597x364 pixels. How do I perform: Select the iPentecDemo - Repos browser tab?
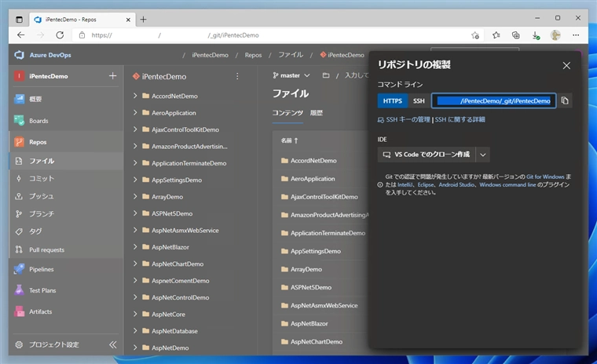[x=82, y=20]
